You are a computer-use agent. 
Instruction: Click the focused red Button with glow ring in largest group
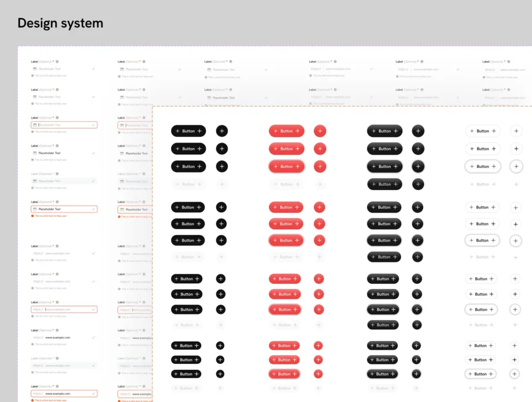[x=287, y=166]
